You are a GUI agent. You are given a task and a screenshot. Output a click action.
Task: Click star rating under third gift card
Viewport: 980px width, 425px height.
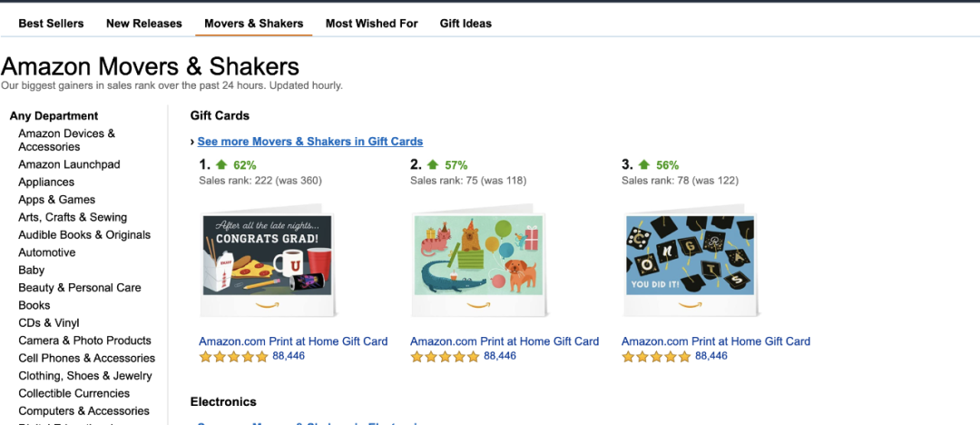click(x=657, y=357)
